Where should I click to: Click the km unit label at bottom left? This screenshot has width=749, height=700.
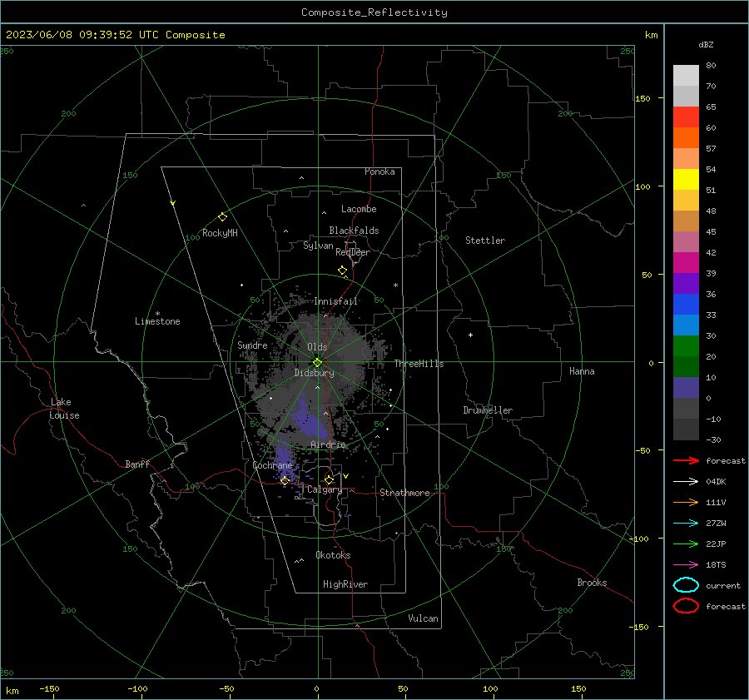point(12,691)
